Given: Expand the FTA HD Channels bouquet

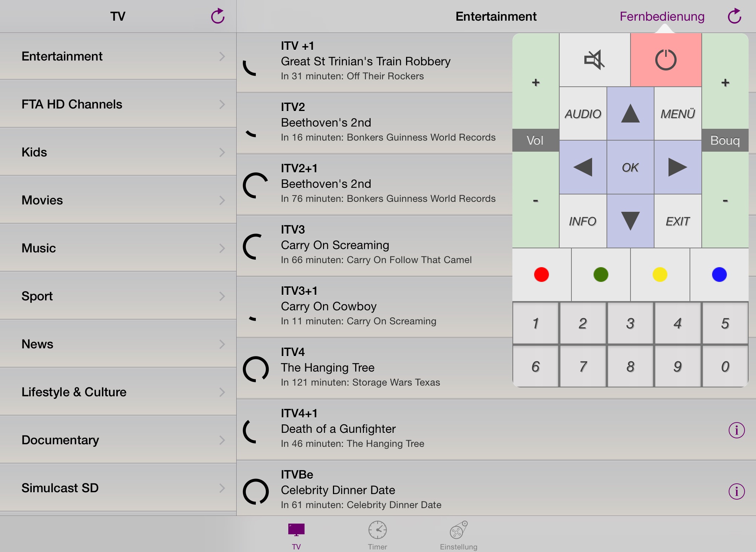Looking at the screenshot, I should coord(118,104).
